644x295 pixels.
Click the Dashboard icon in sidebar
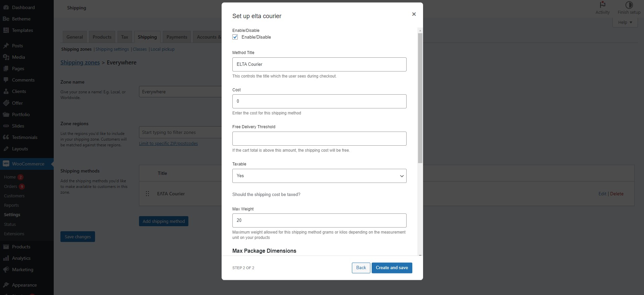(6, 7)
